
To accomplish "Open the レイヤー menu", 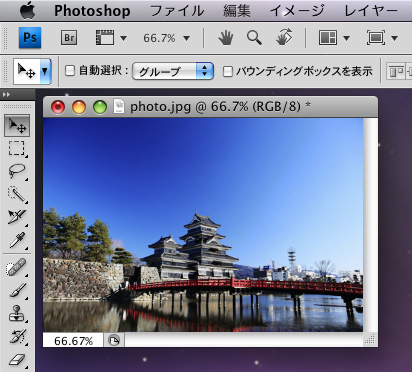I will (x=371, y=11).
